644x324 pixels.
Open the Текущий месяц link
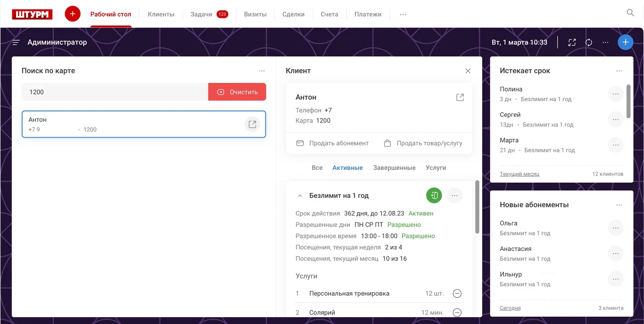520,174
